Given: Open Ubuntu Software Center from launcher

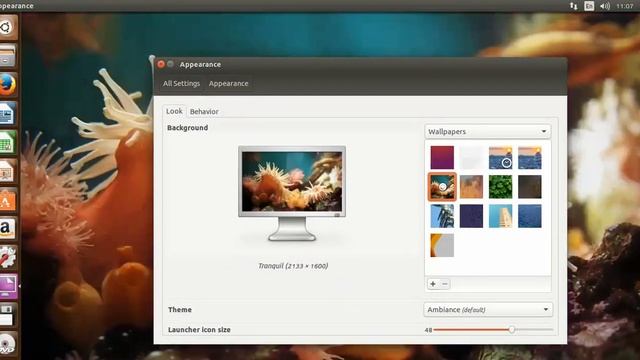Looking at the screenshot, I should [x=7, y=200].
